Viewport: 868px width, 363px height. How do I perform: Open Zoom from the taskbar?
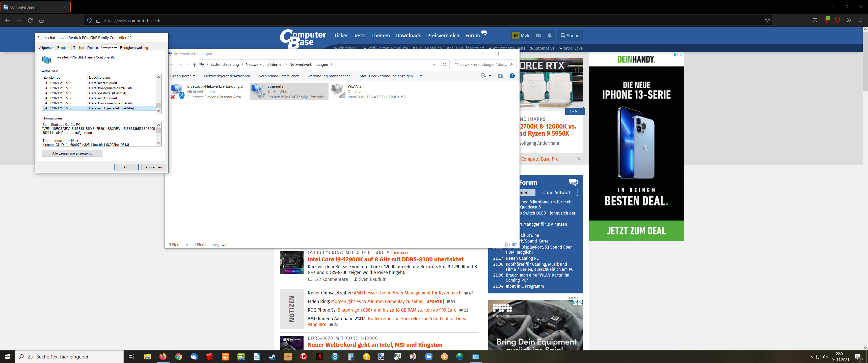click(429, 357)
